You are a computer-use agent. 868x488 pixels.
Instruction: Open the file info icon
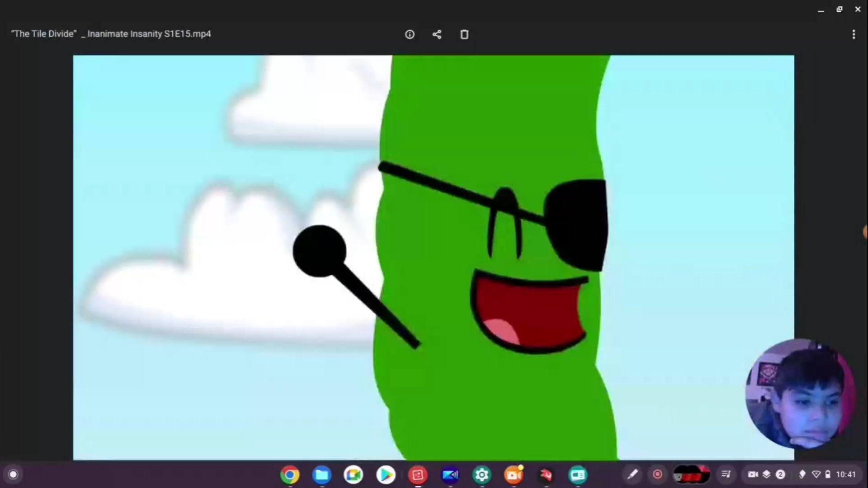click(410, 34)
